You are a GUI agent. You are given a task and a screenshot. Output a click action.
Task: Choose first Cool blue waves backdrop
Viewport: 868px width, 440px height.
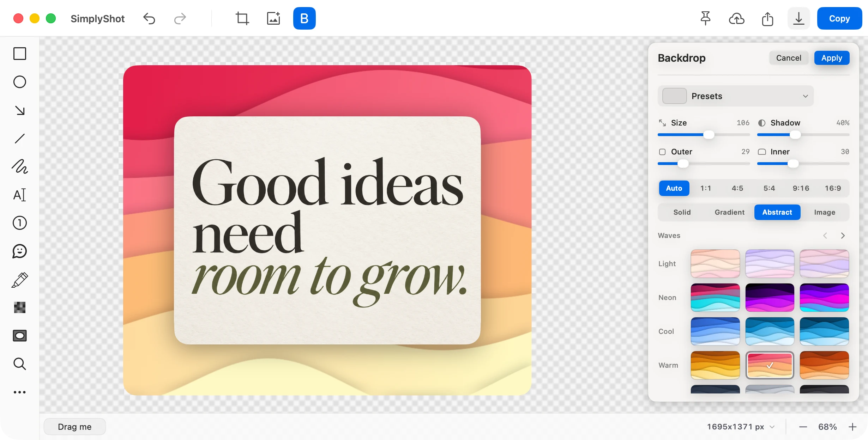click(x=715, y=331)
